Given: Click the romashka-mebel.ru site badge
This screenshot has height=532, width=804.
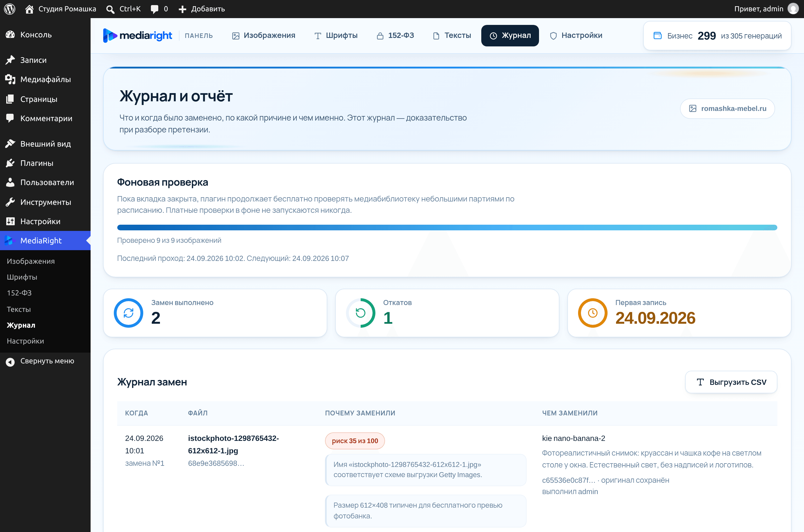Looking at the screenshot, I should tap(727, 109).
